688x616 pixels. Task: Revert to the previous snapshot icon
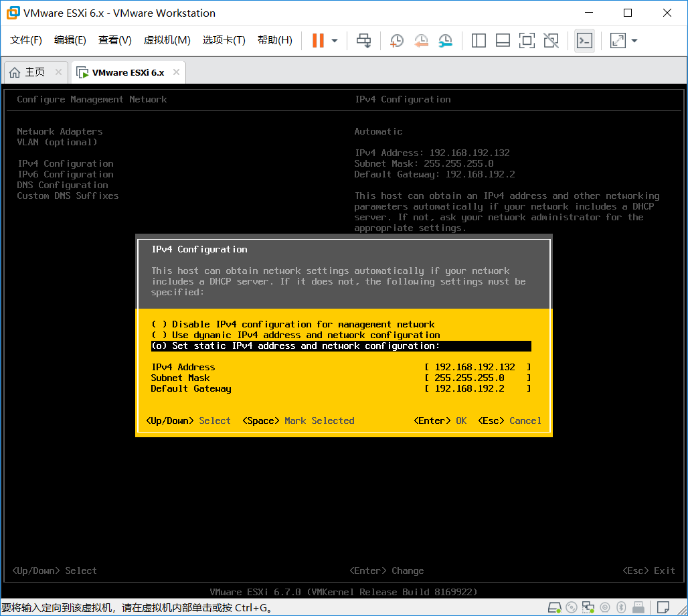tap(421, 40)
